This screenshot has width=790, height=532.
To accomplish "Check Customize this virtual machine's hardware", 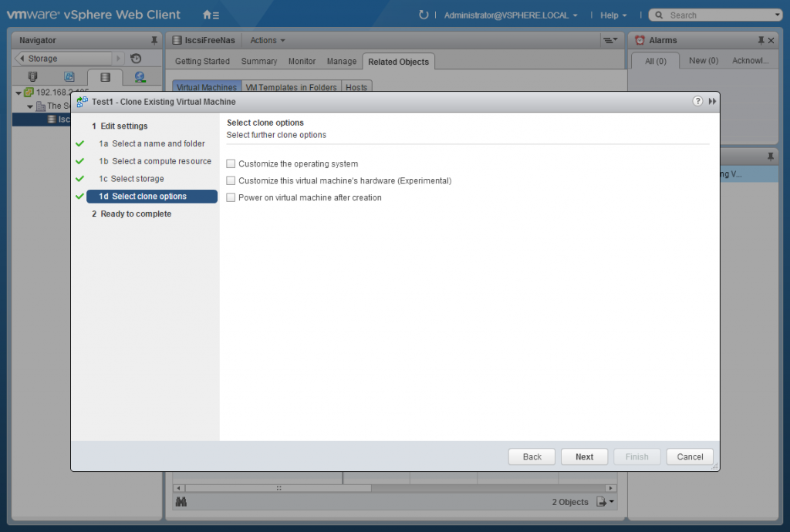I will pyautogui.click(x=231, y=180).
